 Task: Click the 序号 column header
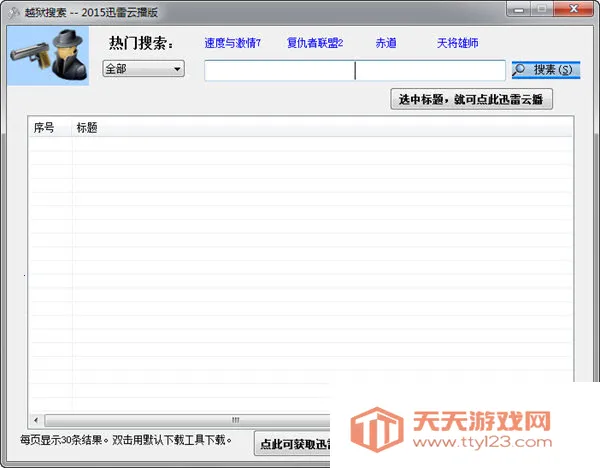pyautogui.click(x=50, y=127)
